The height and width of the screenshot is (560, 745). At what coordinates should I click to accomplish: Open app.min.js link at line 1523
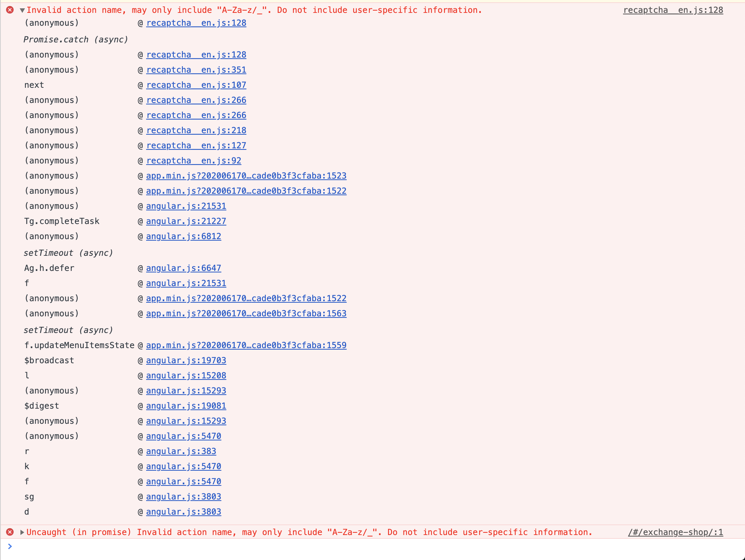[246, 176]
